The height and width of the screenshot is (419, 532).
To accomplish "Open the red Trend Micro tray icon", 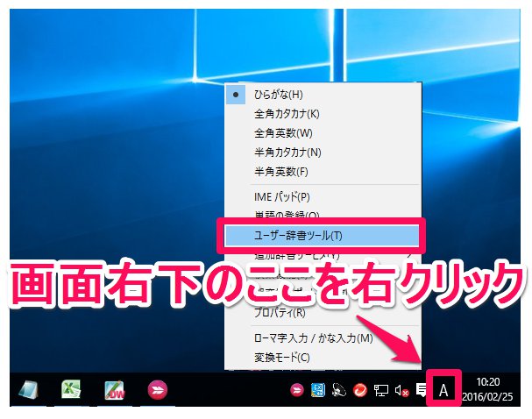I will point(360,390).
